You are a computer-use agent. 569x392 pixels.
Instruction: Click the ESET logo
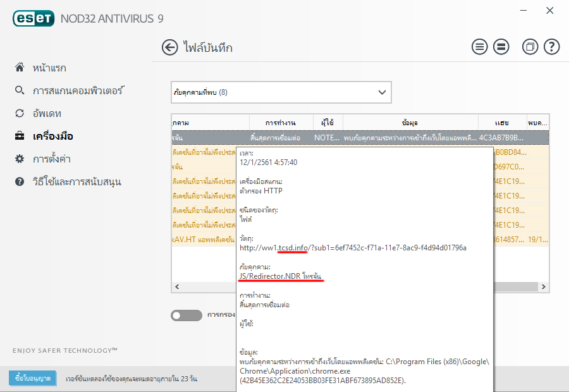click(34, 18)
